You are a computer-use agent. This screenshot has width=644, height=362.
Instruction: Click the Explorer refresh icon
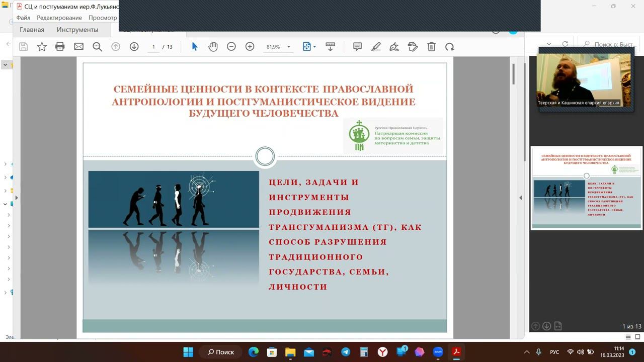pos(565,44)
